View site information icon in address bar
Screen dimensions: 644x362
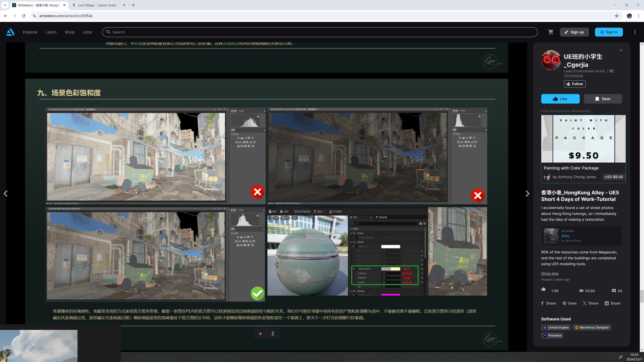click(34, 16)
